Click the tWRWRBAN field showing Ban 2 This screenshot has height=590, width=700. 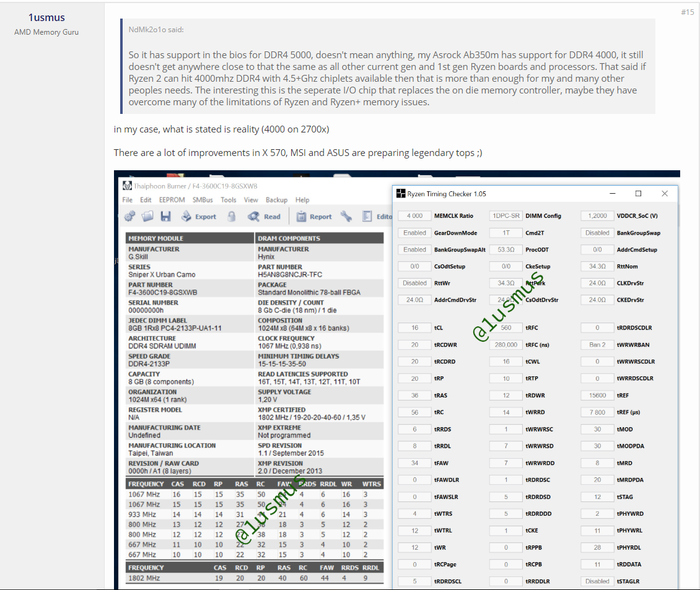pyautogui.click(x=597, y=345)
